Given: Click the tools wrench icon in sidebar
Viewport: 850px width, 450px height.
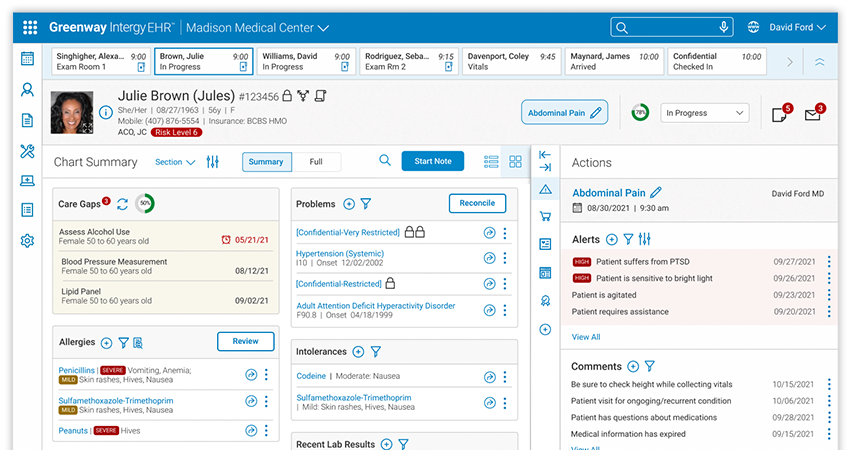Looking at the screenshot, I should (28, 151).
